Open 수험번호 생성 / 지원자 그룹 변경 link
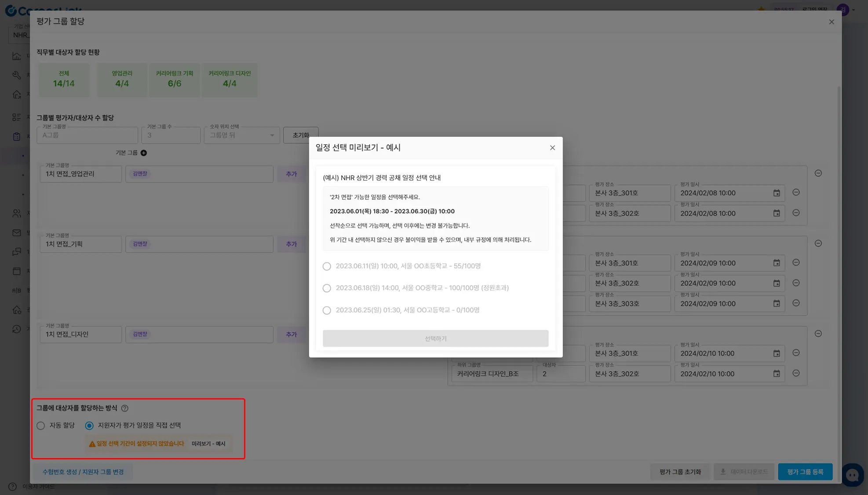The width and height of the screenshot is (868, 495). (x=83, y=472)
